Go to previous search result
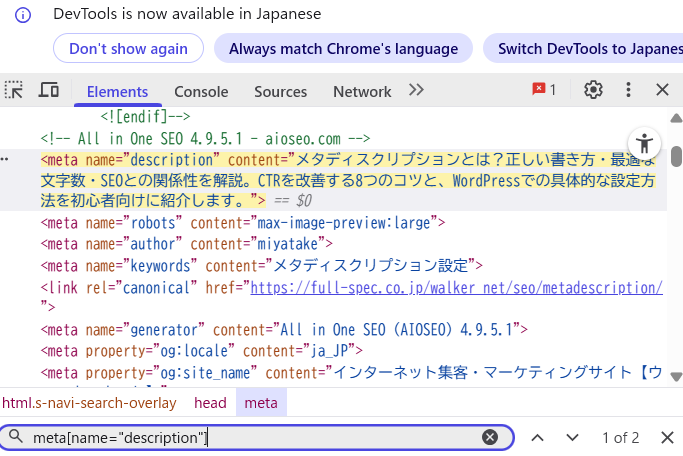Screen dimensions: 683x456 point(537,437)
